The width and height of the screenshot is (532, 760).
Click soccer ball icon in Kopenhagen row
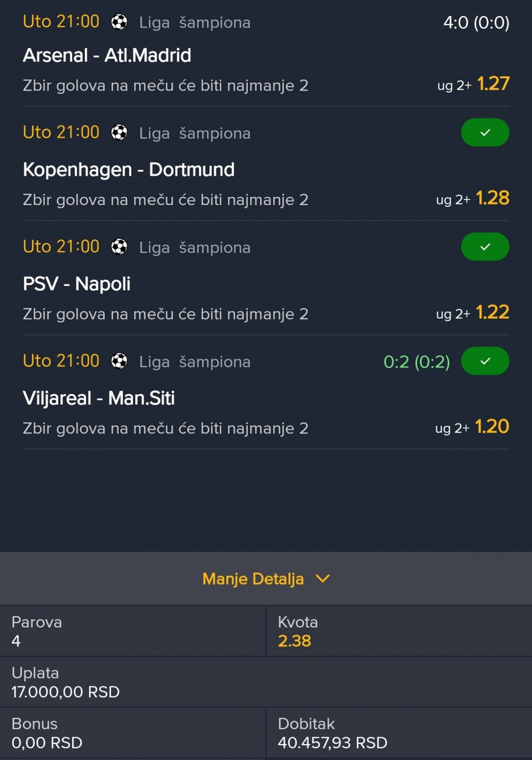click(x=119, y=133)
